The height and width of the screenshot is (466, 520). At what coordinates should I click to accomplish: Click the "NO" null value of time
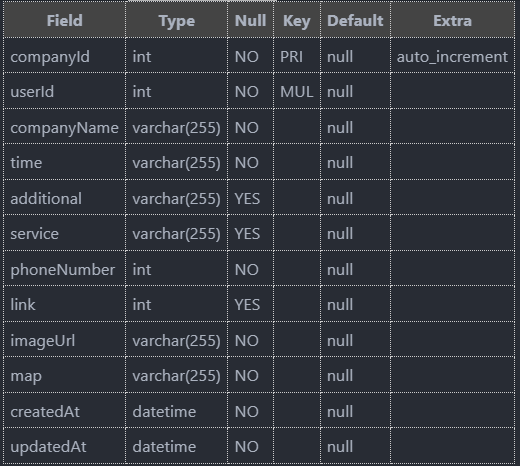(247, 163)
